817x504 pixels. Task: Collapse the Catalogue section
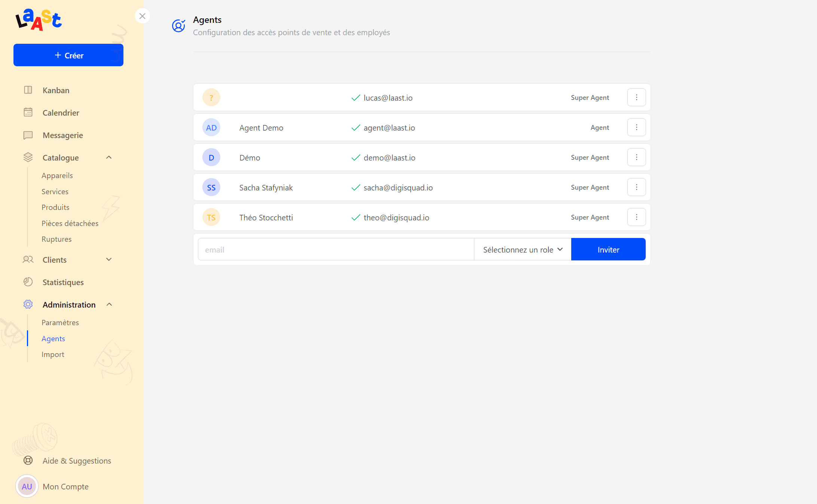point(109,158)
